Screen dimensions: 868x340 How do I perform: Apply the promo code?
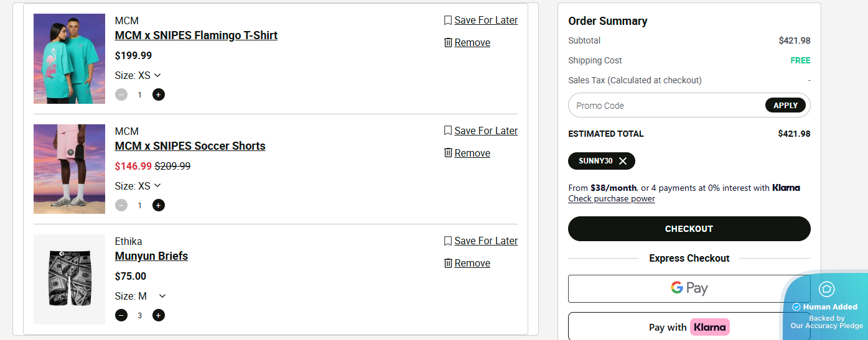785,106
